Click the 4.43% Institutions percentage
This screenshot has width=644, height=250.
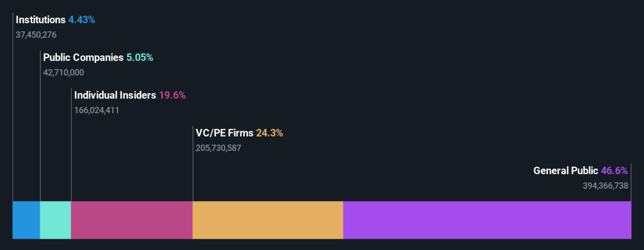pos(82,20)
